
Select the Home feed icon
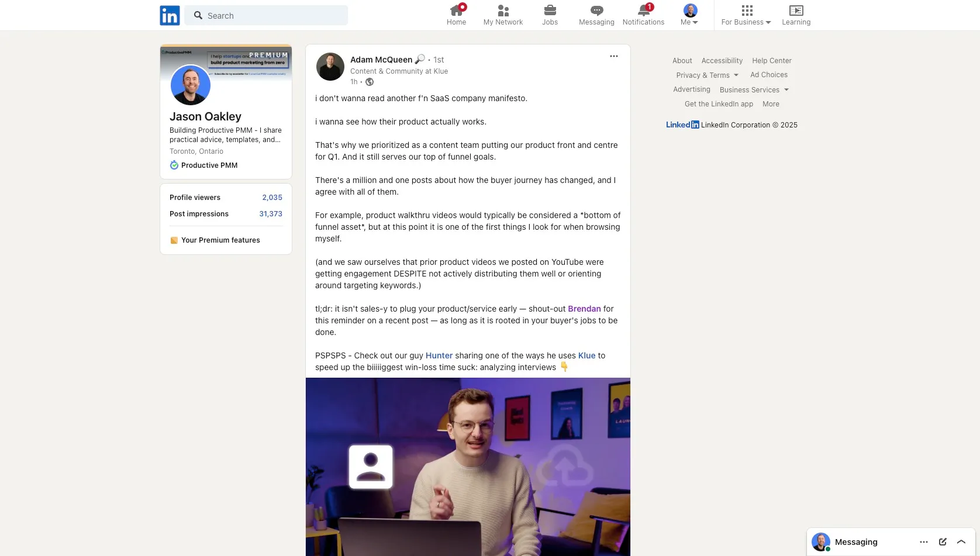coord(456,15)
